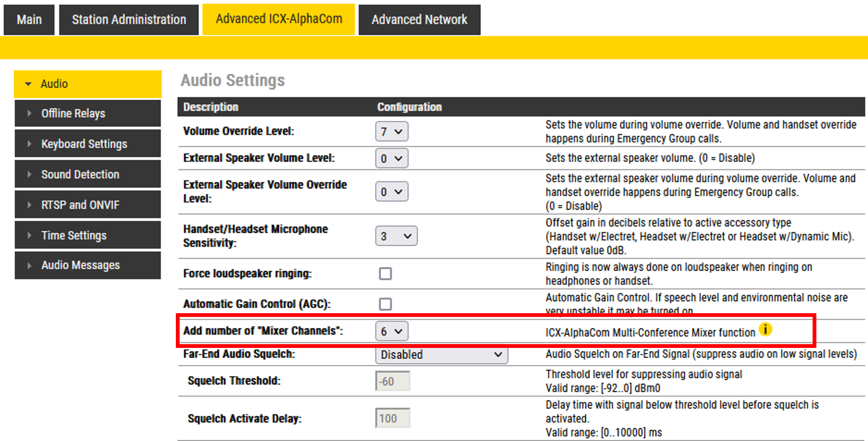This screenshot has height=441, width=868.
Task: Expand the Keyboard Settings arrow icon
Action: coord(29,144)
